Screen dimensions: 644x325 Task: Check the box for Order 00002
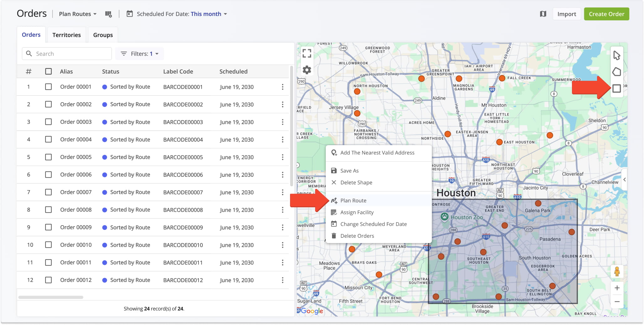click(x=49, y=104)
